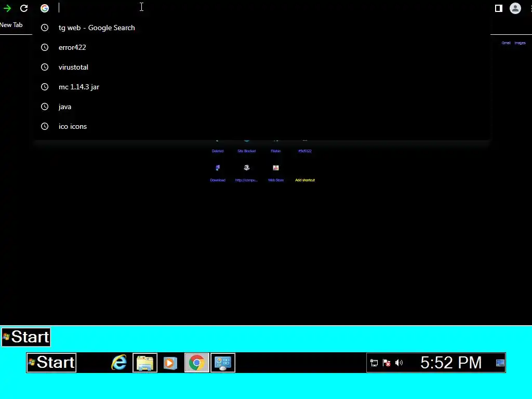The height and width of the screenshot is (399, 532).
Task: Open the Control Panel taskbar icon
Action: click(223, 363)
